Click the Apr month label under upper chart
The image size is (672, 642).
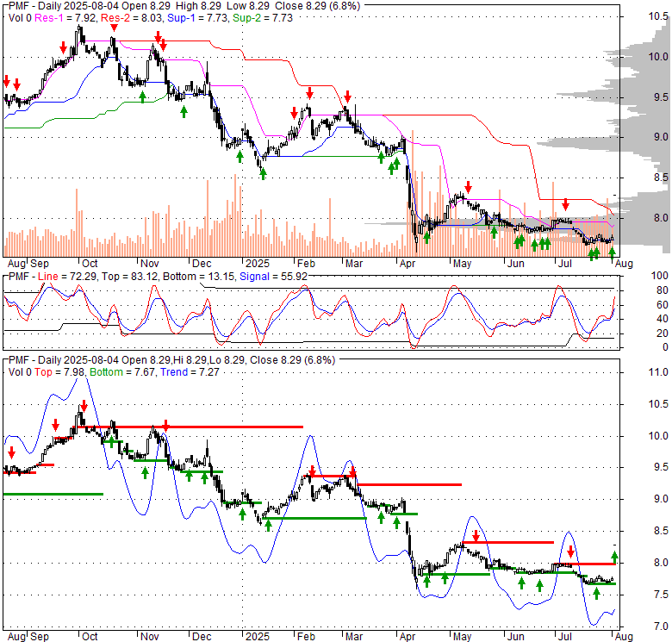[408, 264]
